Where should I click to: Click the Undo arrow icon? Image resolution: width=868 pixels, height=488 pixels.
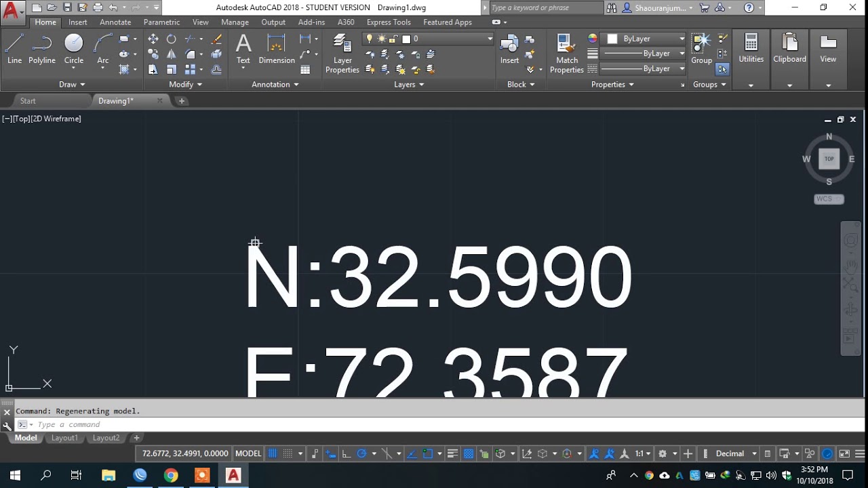[x=113, y=7]
